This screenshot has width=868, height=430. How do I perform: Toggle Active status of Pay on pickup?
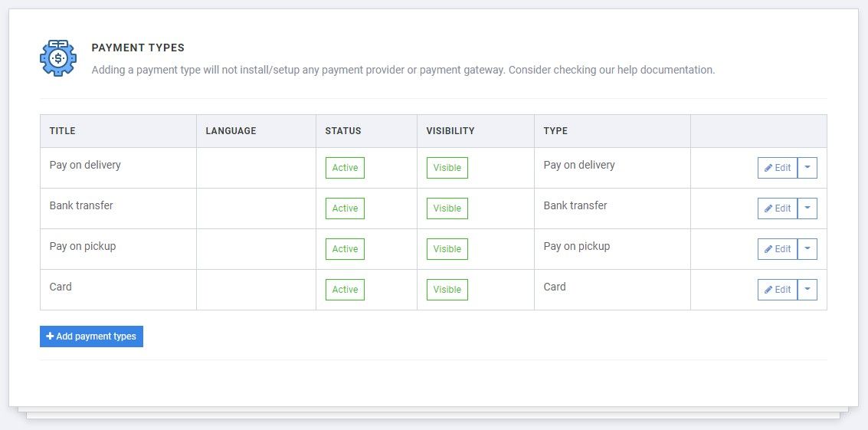coord(345,249)
